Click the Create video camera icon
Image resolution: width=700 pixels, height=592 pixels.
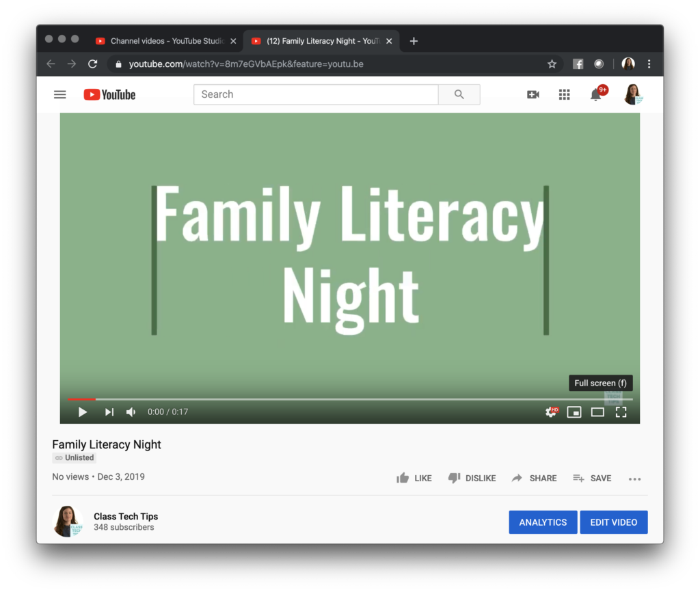pos(533,94)
